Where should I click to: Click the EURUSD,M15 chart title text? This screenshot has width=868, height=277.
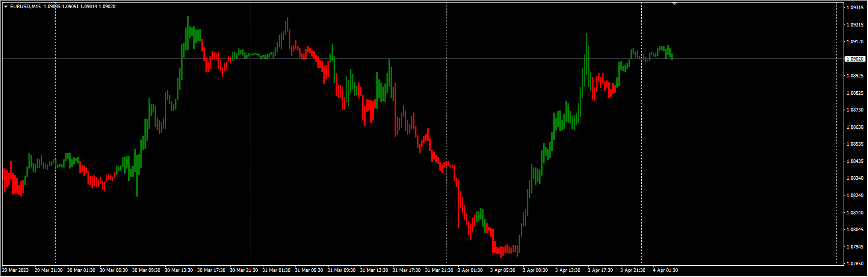pyautogui.click(x=26, y=7)
